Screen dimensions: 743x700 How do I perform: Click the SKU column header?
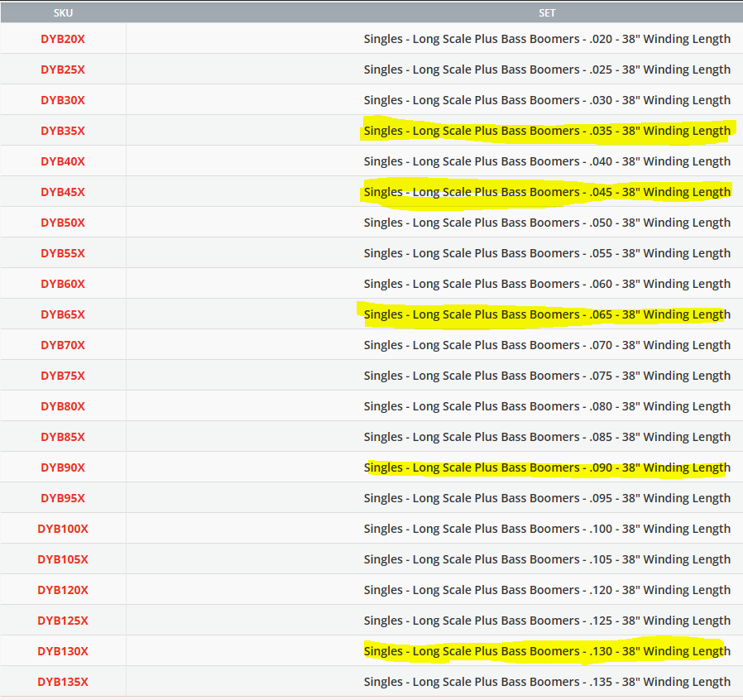[63, 12]
